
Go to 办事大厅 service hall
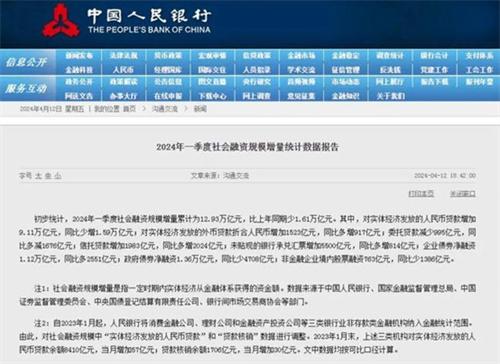pyautogui.click(x=123, y=96)
